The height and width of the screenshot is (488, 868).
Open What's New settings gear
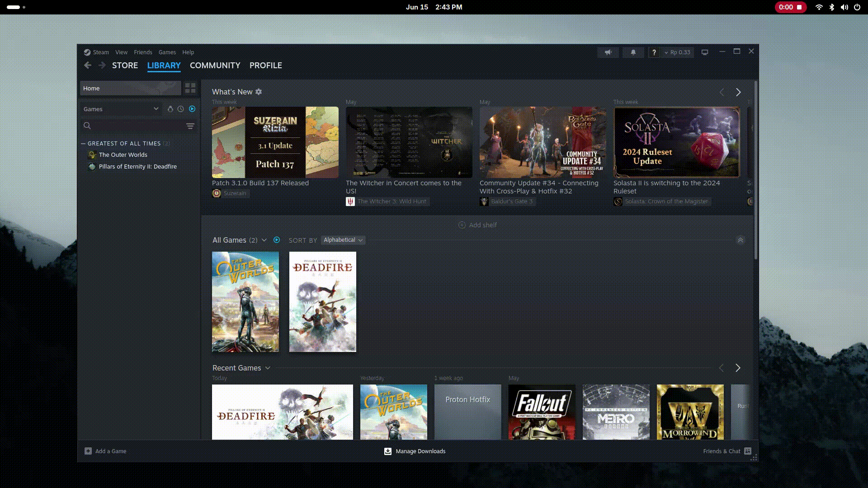259,92
